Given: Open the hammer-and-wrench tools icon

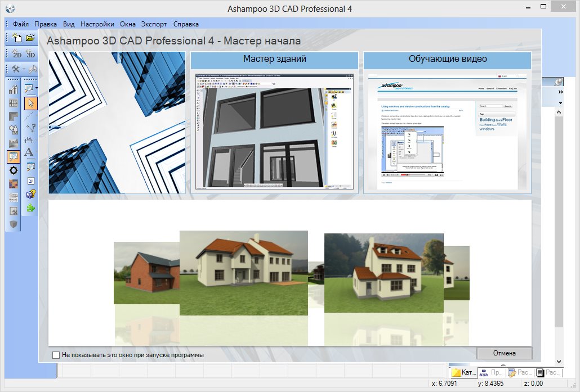Looking at the screenshot, I should [16, 69].
